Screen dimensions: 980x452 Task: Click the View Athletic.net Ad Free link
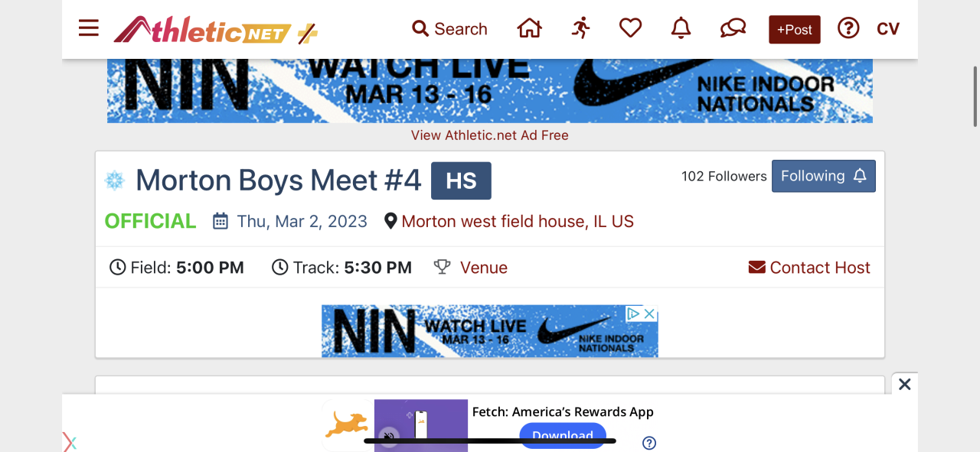pos(490,135)
